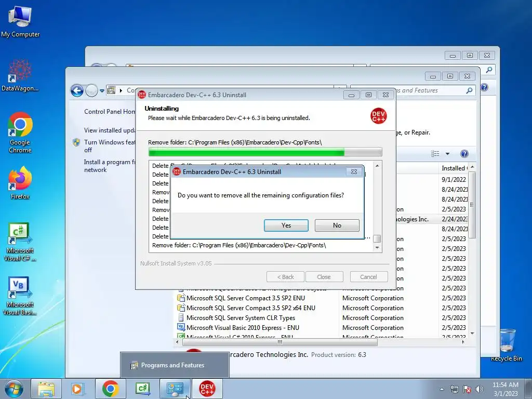Click the change view icon in Programs toolbar
The image size is (532, 399).
click(x=435, y=154)
